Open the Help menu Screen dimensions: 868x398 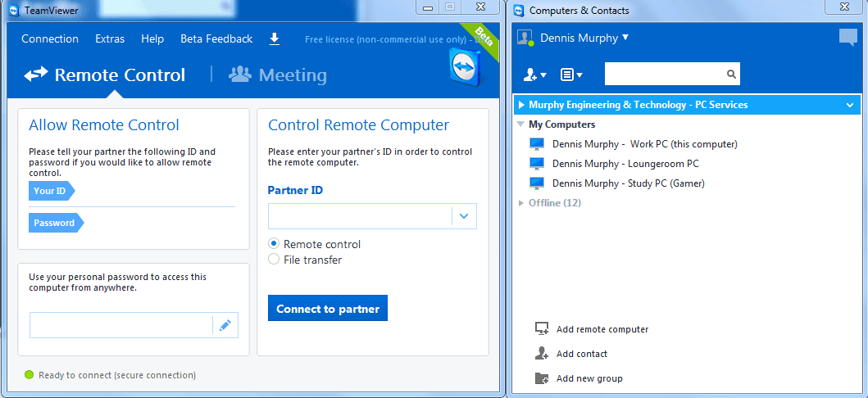[x=152, y=38]
